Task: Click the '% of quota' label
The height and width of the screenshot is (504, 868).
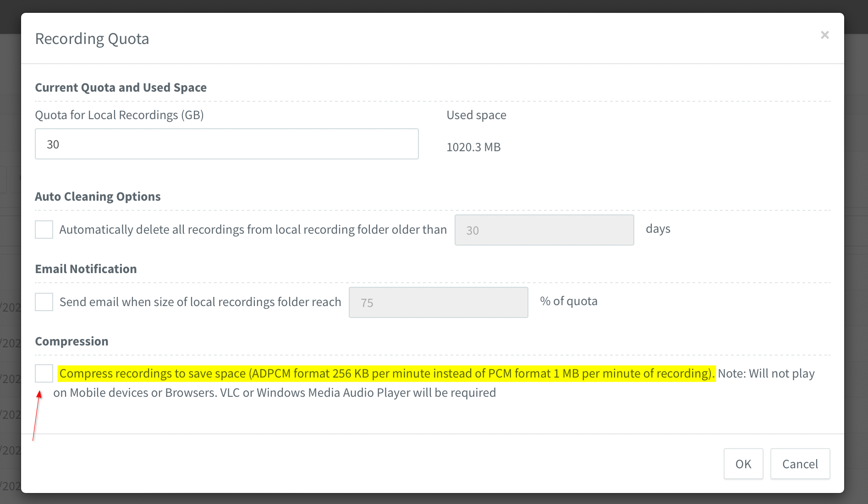Action: pyautogui.click(x=568, y=301)
